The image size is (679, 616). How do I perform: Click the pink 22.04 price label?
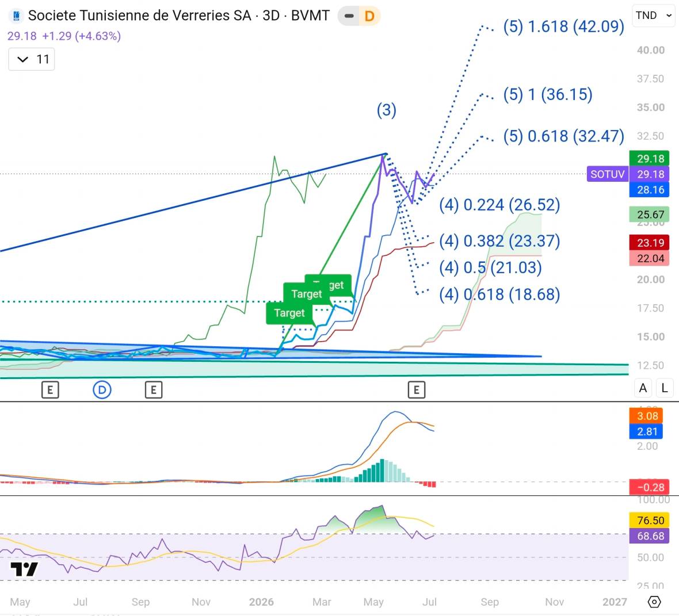650,258
